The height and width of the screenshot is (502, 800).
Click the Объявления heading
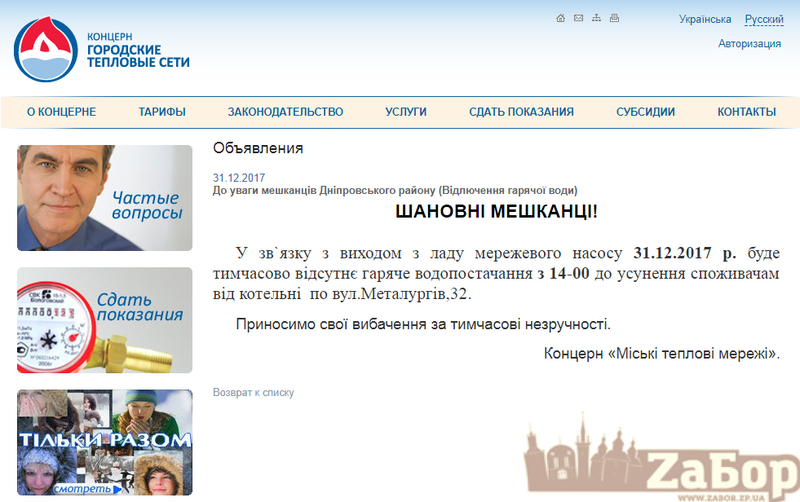tap(258, 148)
